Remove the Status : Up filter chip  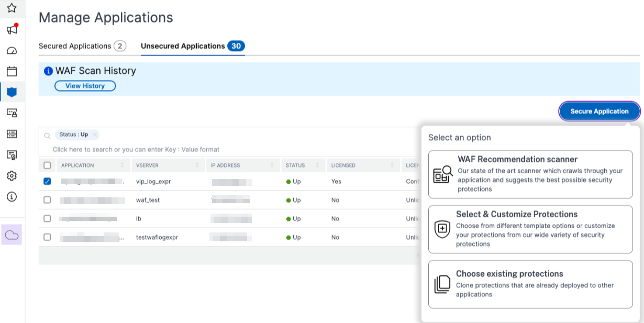[95, 135]
